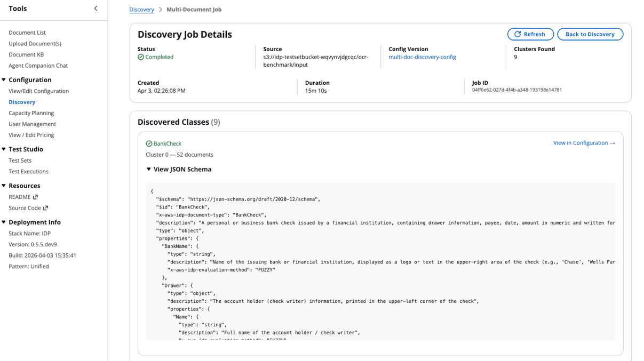Click the Source Code external link icon
Viewport: 644px width, 361px height.
[x=45, y=208]
